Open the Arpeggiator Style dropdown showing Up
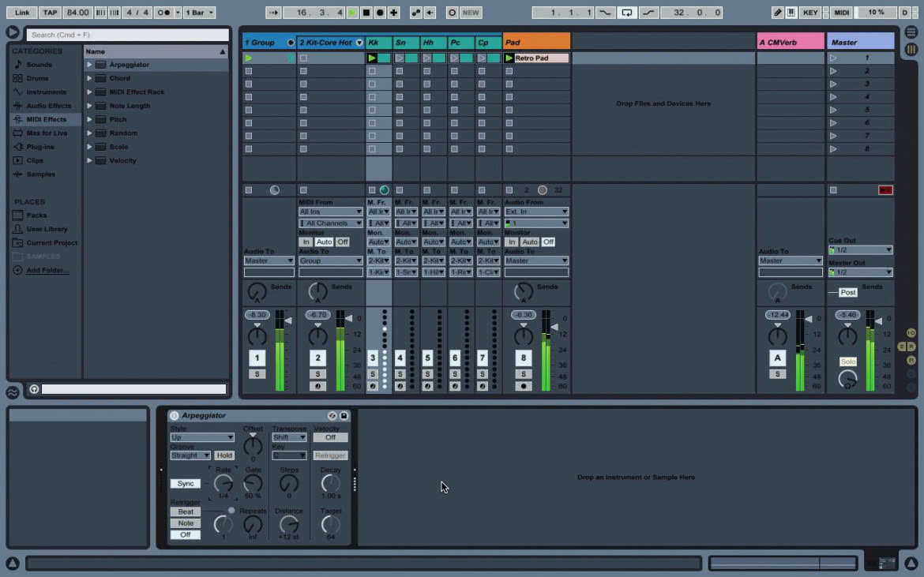This screenshot has height=577, width=924. (202, 437)
